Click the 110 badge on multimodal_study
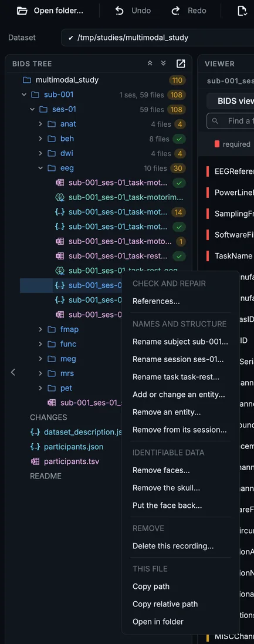 pyautogui.click(x=177, y=80)
